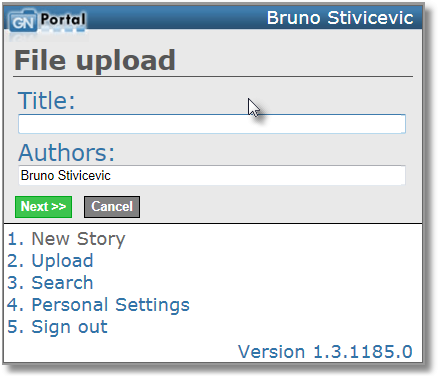Screen dimensions: 439x379
Task: Click the Bruno Stivicevic text inside the Authors field
Action: [x=66, y=175]
